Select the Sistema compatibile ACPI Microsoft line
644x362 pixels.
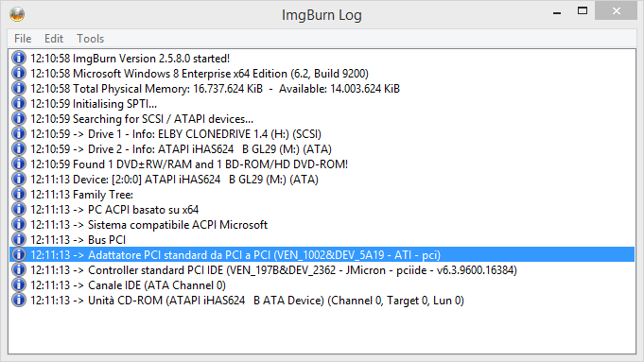[322, 225]
